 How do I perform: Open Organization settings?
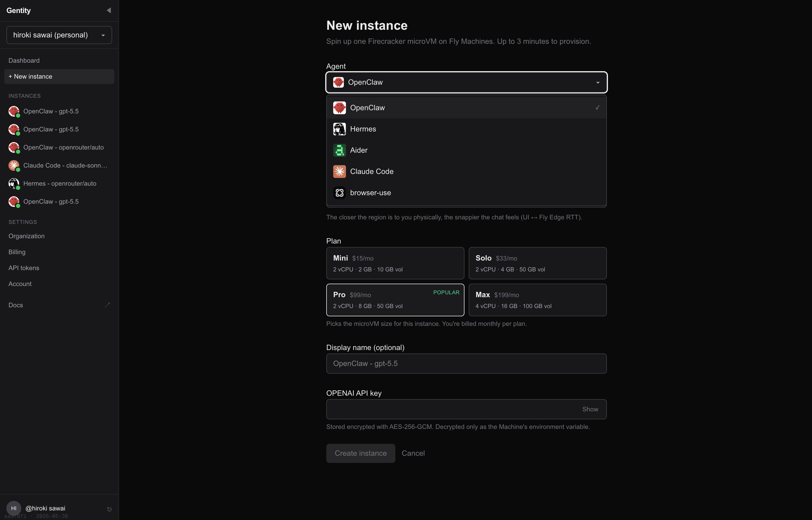click(x=59, y=236)
